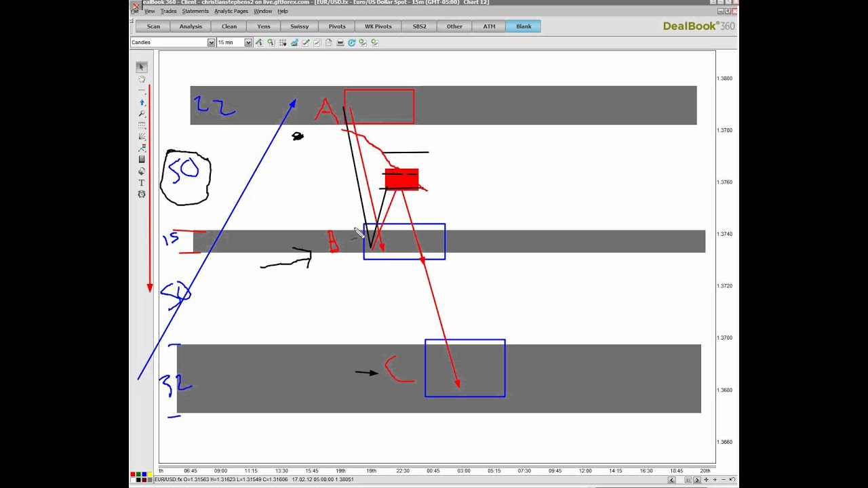Click the alarm clock alert tool
This screenshot has height=488, width=868.
point(141,195)
